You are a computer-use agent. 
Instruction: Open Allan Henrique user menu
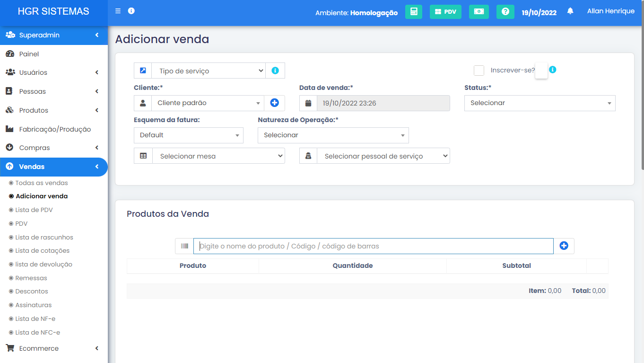pos(610,11)
